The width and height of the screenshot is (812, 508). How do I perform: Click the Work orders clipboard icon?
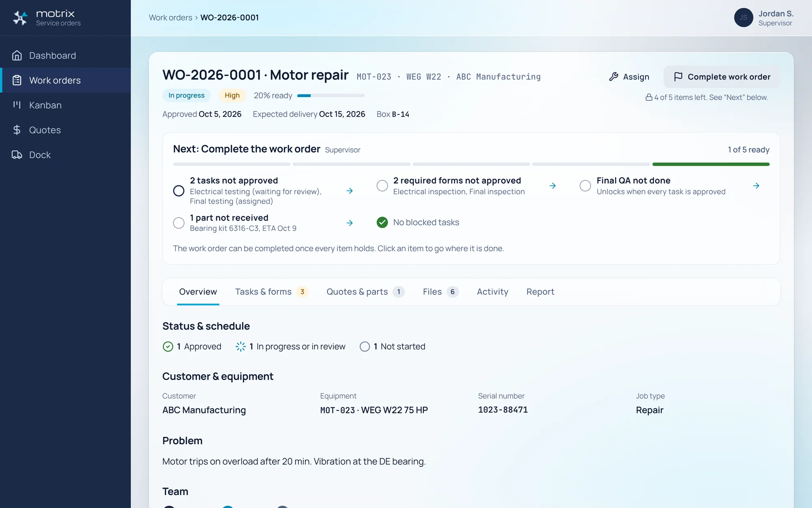coord(17,80)
